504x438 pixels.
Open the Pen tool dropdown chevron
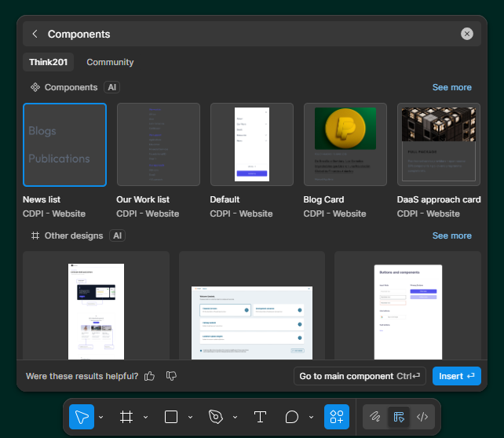[235, 417]
